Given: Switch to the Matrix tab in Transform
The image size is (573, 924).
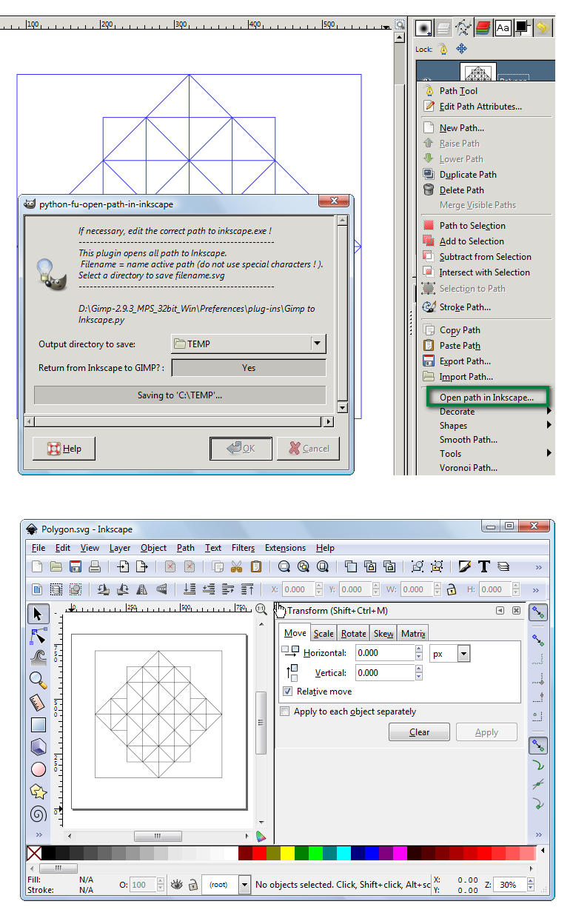Looking at the screenshot, I should tap(413, 634).
